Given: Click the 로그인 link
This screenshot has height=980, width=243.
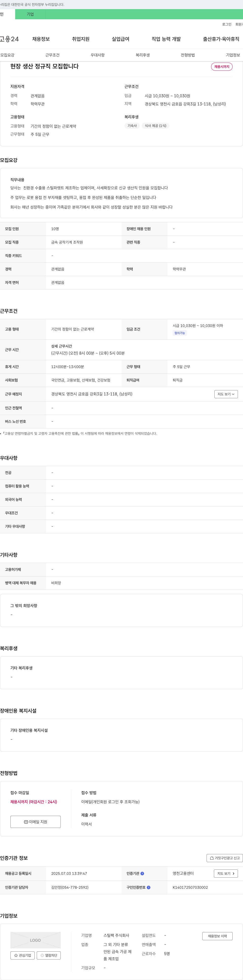Looking at the screenshot, I should 227,24.
